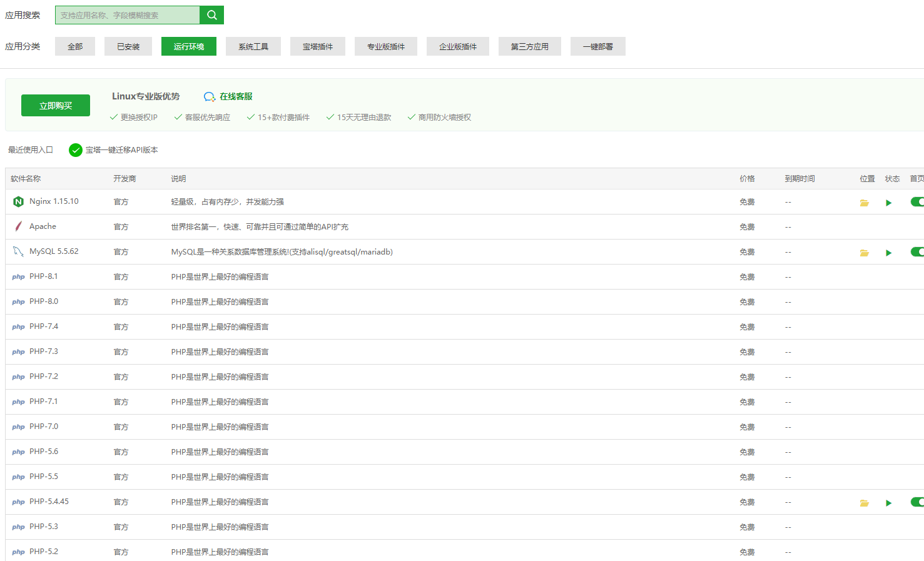The height and width of the screenshot is (561, 924).
Task: Click the search magnifier icon
Action: [211, 14]
